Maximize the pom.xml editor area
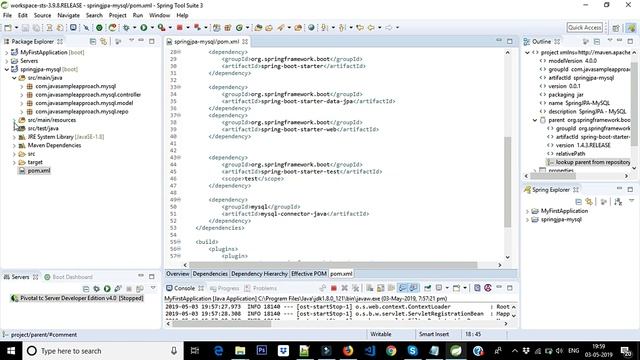This screenshot has width=640, height=360. (509, 41)
